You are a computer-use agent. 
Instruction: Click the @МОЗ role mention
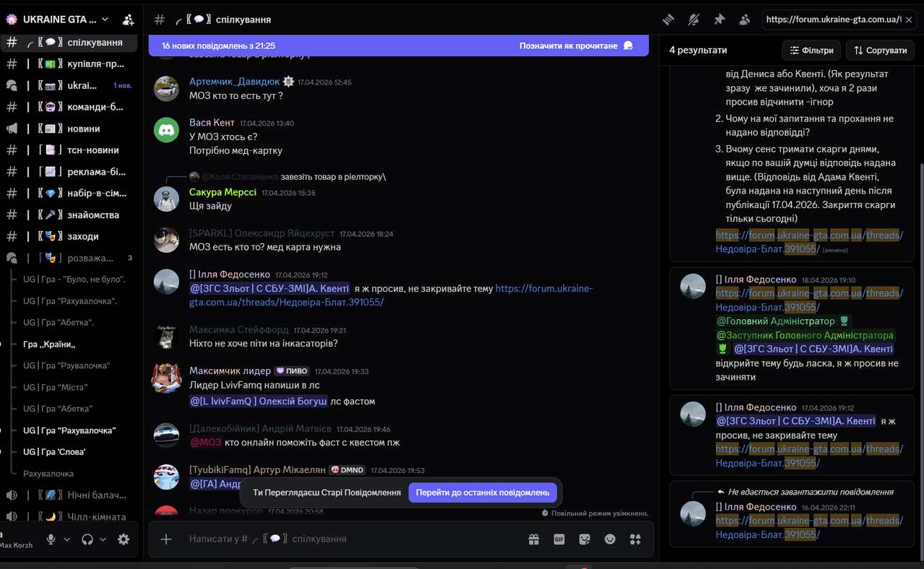(205, 442)
